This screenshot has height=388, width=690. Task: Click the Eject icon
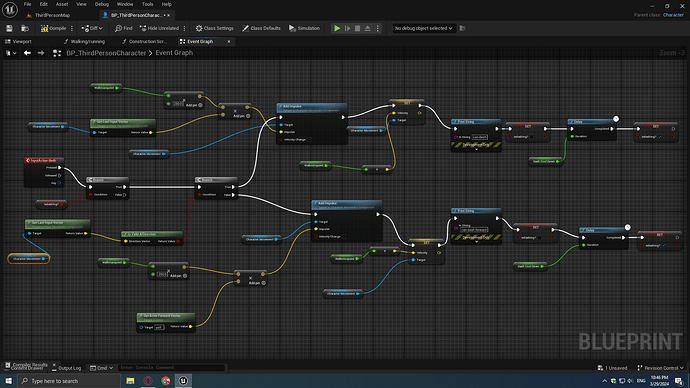(x=367, y=28)
